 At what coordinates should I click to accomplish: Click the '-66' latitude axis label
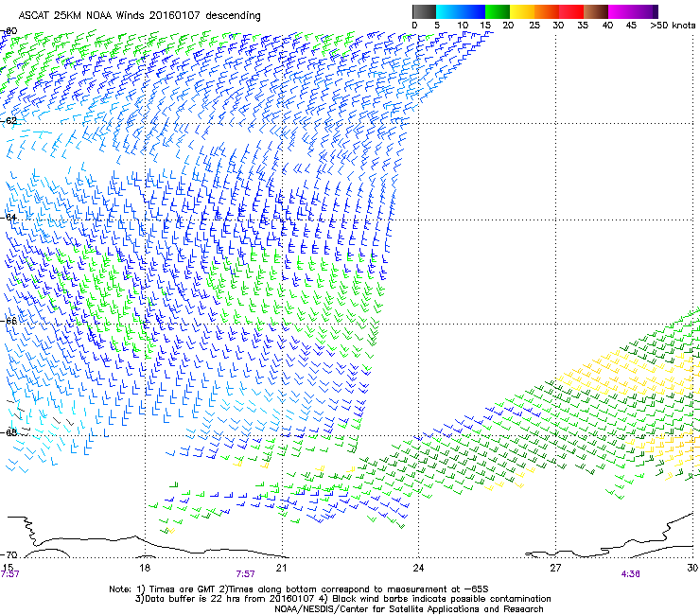(9, 321)
